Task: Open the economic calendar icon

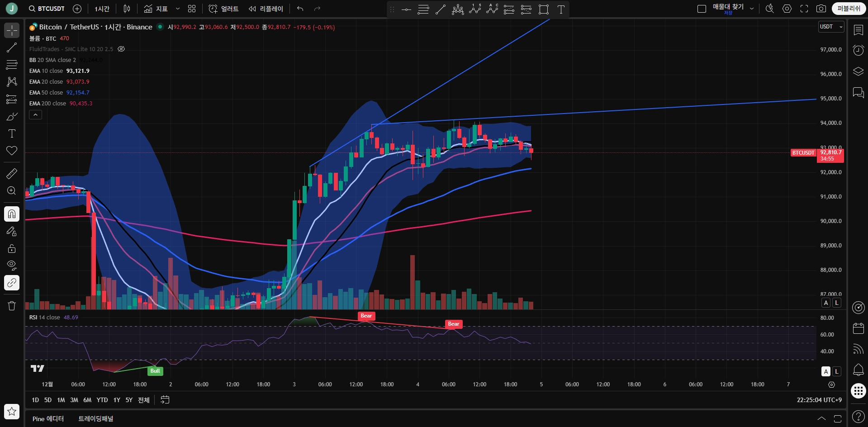Action: click(x=858, y=328)
